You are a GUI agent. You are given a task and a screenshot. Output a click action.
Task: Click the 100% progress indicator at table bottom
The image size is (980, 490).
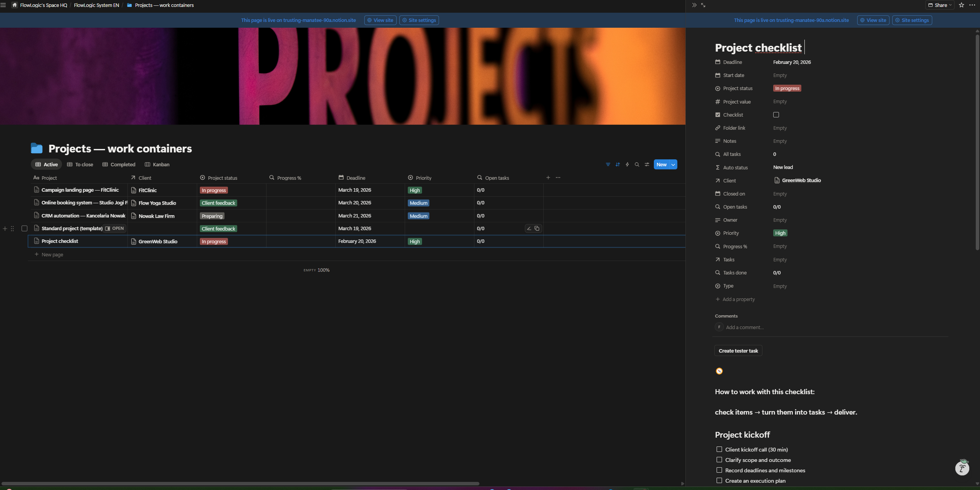pyautogui.click(x=323, y=270)
